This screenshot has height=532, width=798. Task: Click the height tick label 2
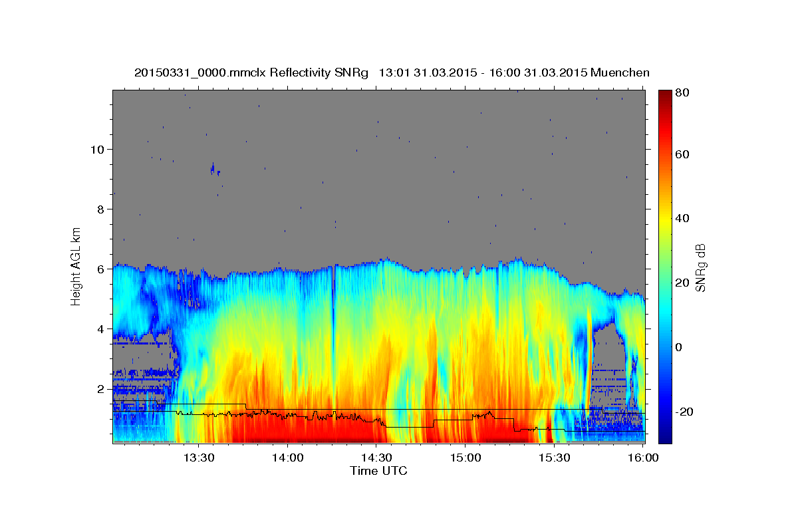tap(100, 388)
